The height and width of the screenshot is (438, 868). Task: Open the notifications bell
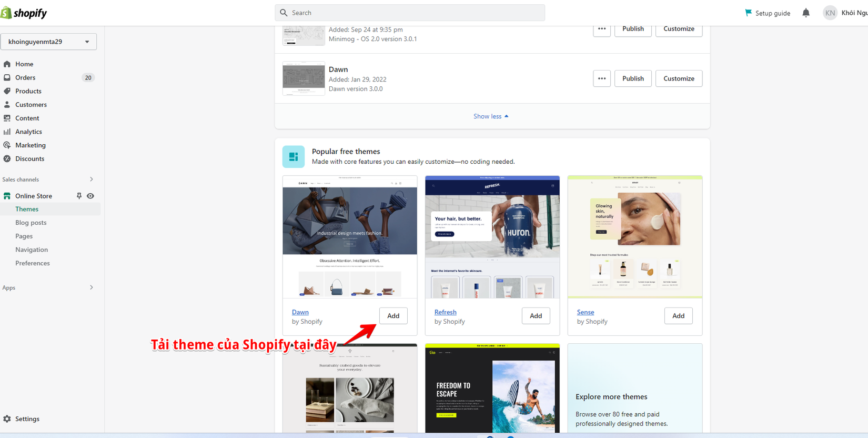(x=806, y=13)
